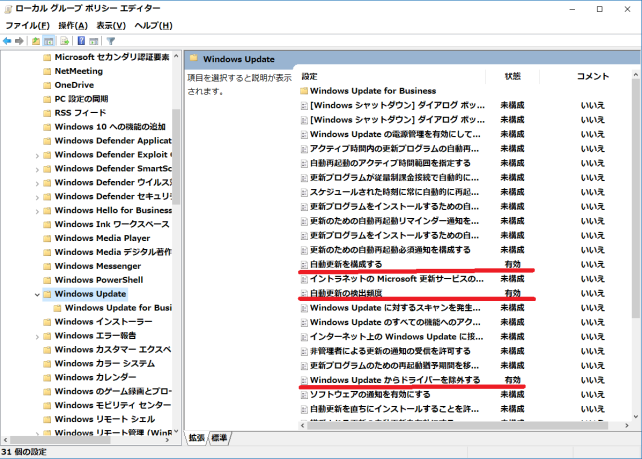
Task: Open the 表示(V) menu
Action: (111, 26)
